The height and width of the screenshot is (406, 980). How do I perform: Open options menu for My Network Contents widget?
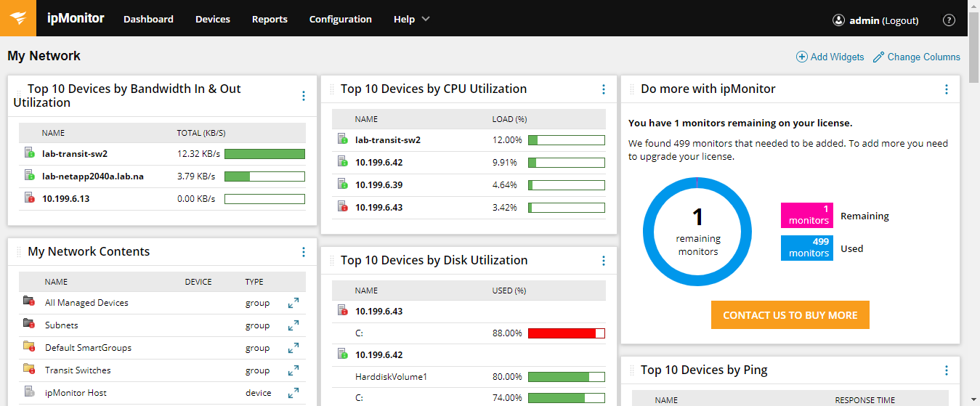[304, 252]
